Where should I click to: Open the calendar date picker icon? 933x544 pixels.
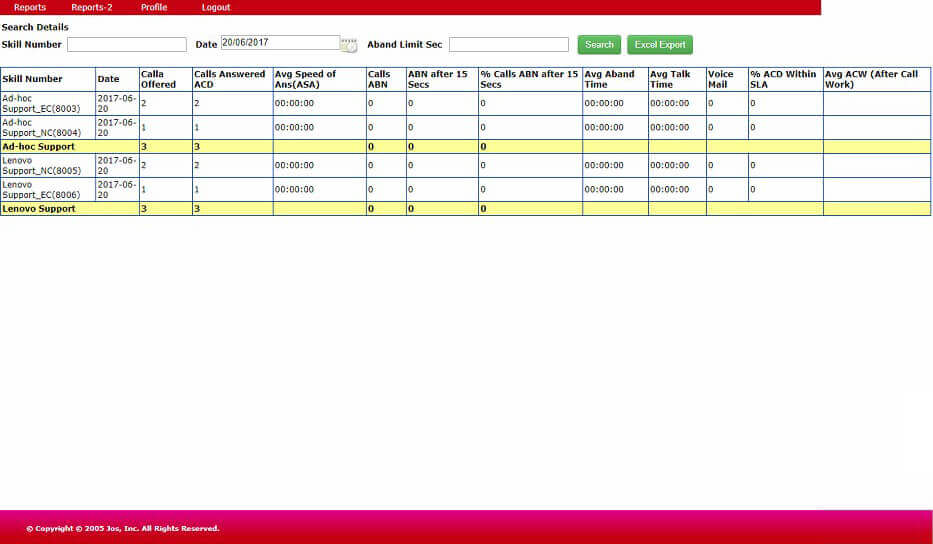(x=349, y=45)
